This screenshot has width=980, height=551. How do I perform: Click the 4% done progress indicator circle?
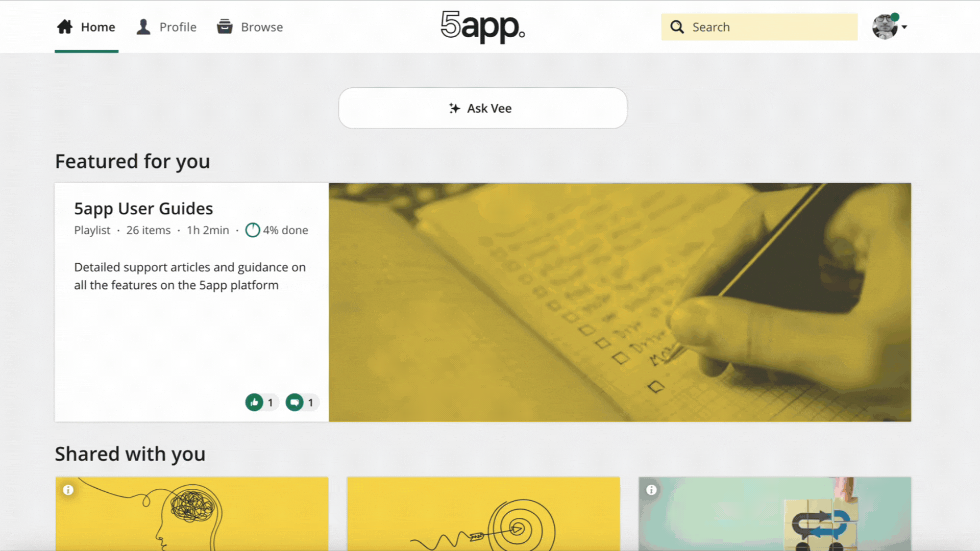coord(253,230)
